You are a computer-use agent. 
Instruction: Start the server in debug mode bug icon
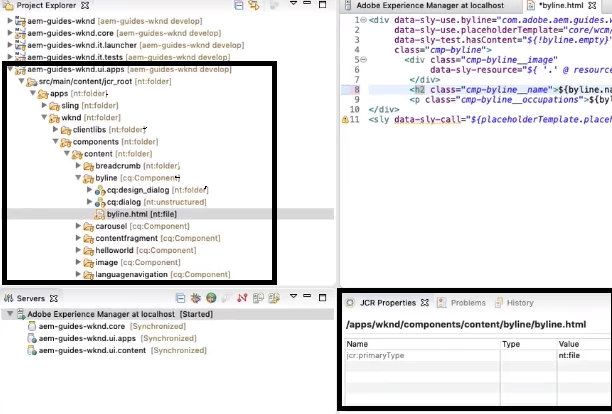click(x=196, y=299)
